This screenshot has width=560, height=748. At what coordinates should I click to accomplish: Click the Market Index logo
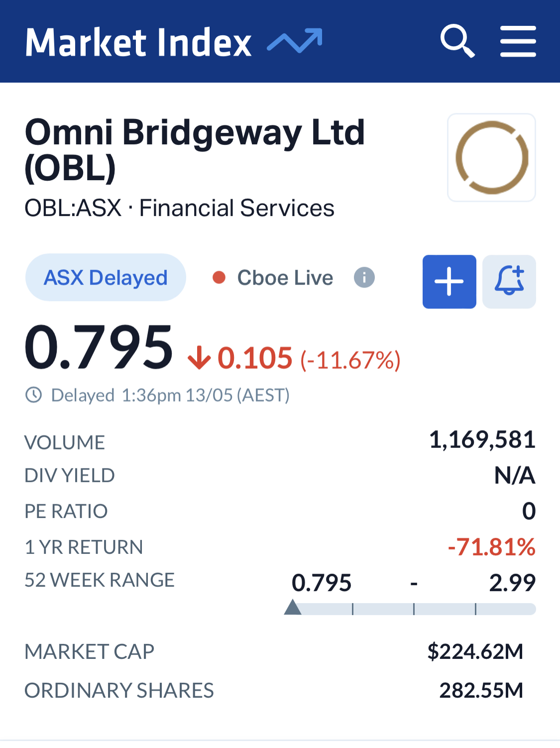click(x=138, y=42)
